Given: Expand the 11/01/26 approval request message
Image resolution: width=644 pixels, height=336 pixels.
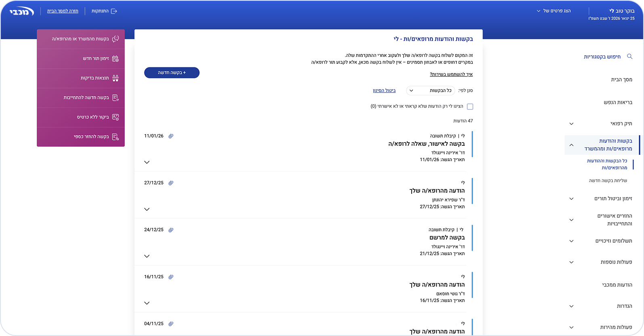Looking at the screenshot, I should tap(147, 162).
